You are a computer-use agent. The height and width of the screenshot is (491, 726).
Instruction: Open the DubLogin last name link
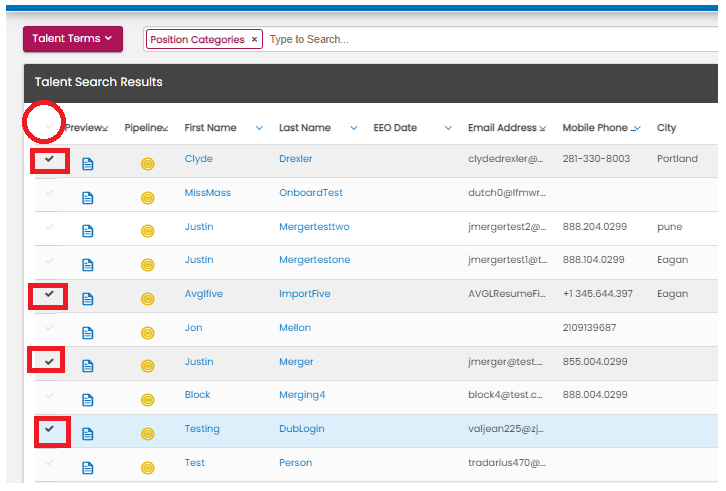[x=301, y=428]
